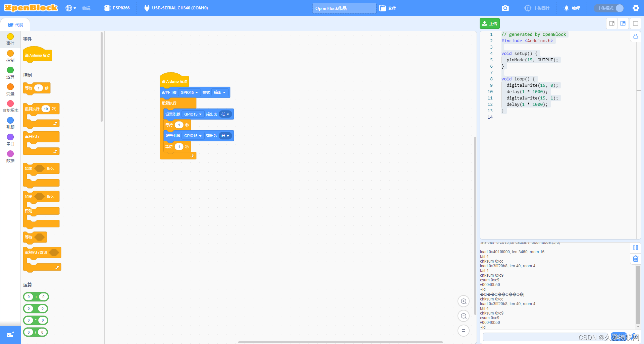The height and width of the screenshot is (344, 644).
Task: Click the OpenBlock作品 project name field
Action: click(344, 8)
